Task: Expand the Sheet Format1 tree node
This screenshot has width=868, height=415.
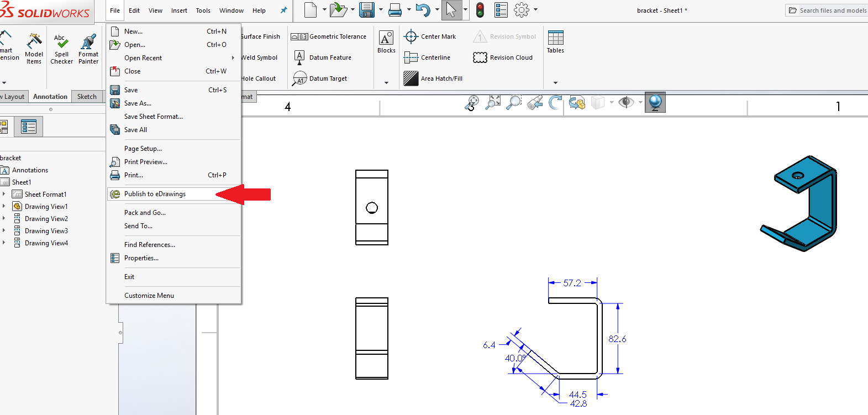Action: tap(4, 194)
